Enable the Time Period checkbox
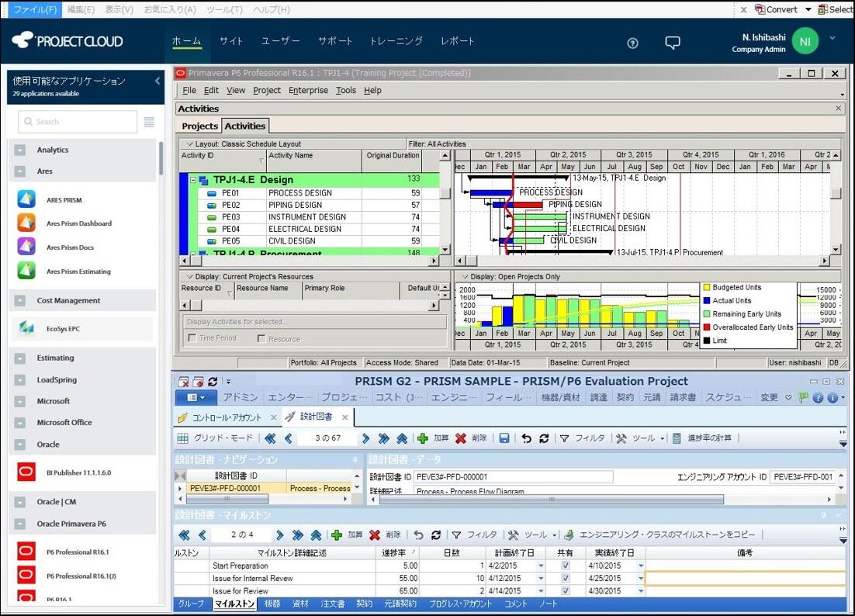Image resolution: width=855 pixels, height=616 pixels. (x=192, y=338)
